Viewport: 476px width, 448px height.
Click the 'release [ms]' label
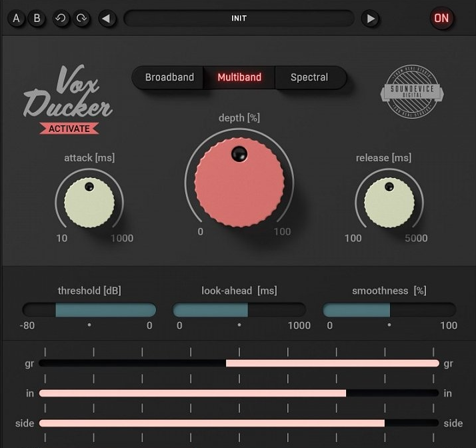383,158
